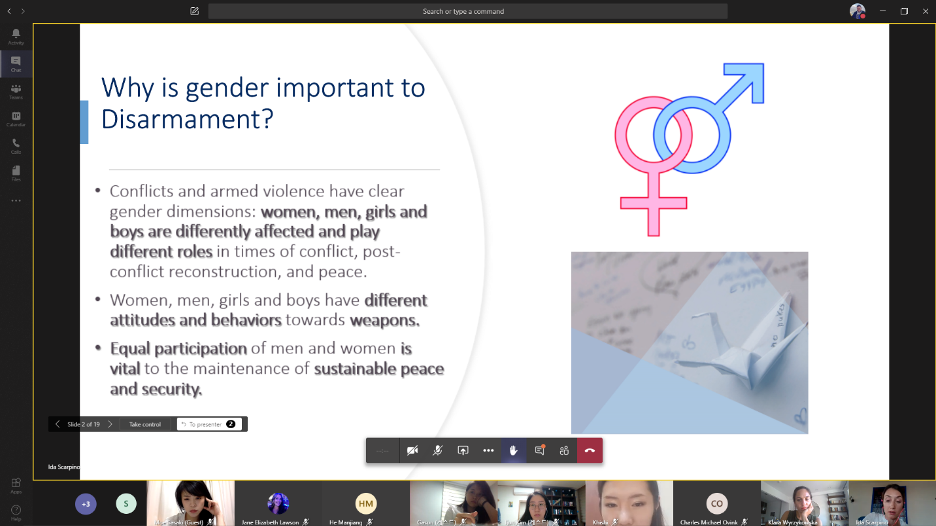Lower the raised hand

coord(514,450)
